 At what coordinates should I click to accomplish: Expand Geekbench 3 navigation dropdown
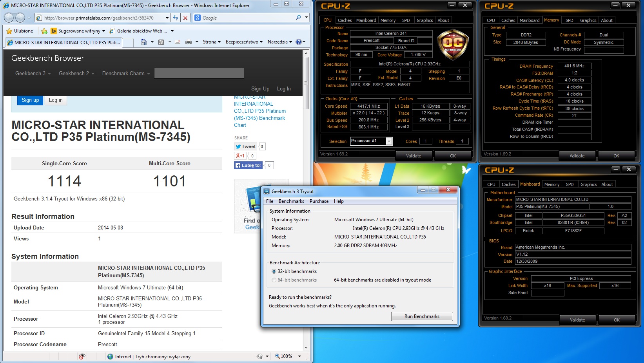[33, 73]
